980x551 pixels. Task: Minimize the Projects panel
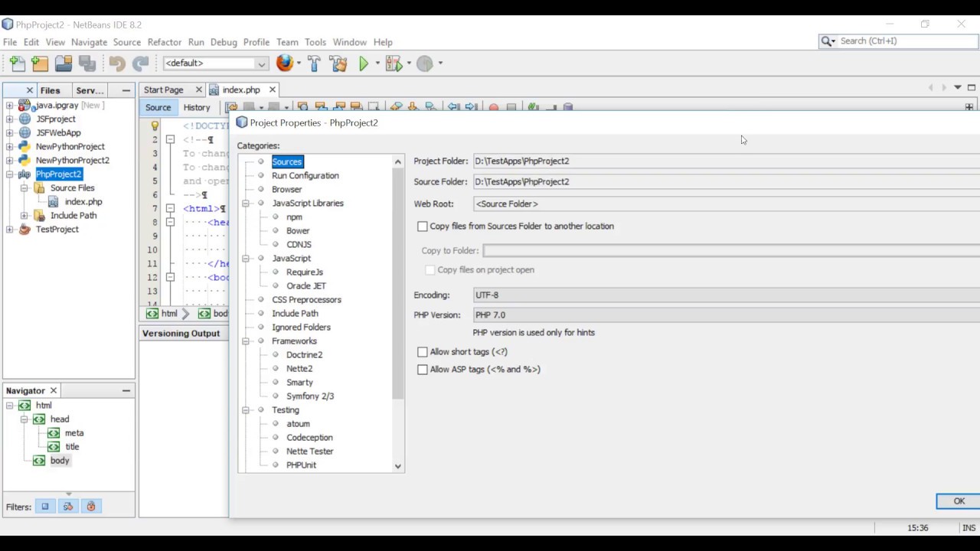(126, 90)
